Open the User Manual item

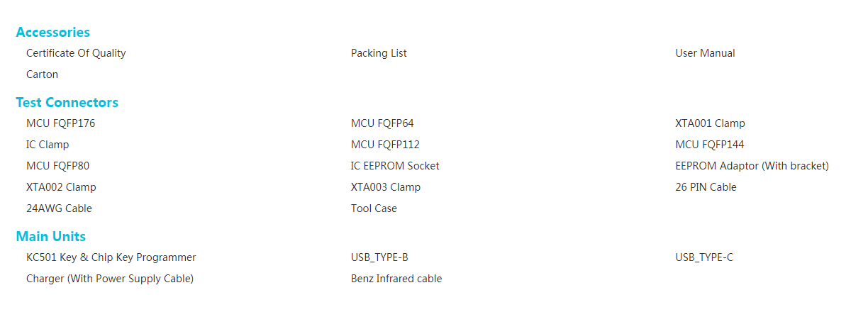pyautogui.click(x=705, y=53)
